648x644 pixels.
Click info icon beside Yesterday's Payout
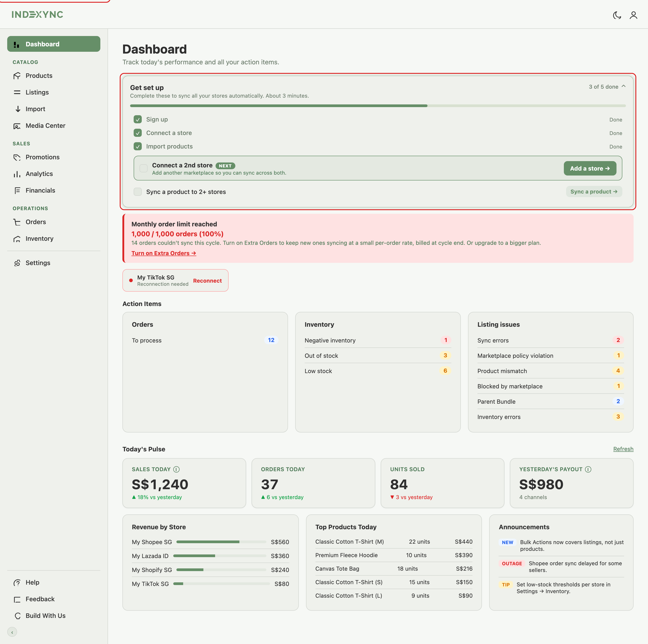click(588, 469)
